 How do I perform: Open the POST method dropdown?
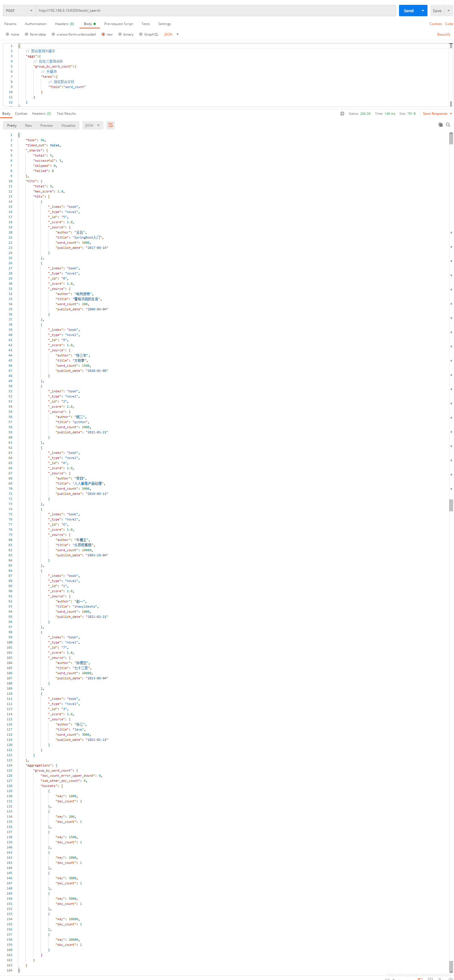click(x=19, y=11)
